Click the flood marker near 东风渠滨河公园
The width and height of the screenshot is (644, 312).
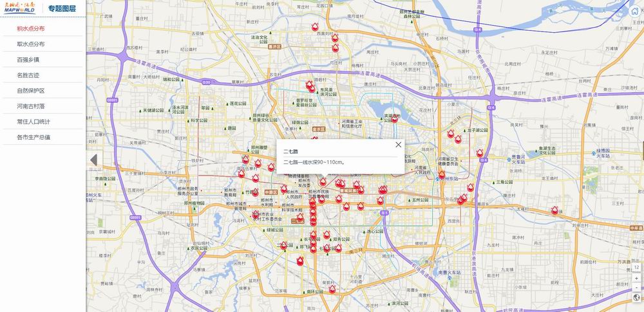(308, 87)
